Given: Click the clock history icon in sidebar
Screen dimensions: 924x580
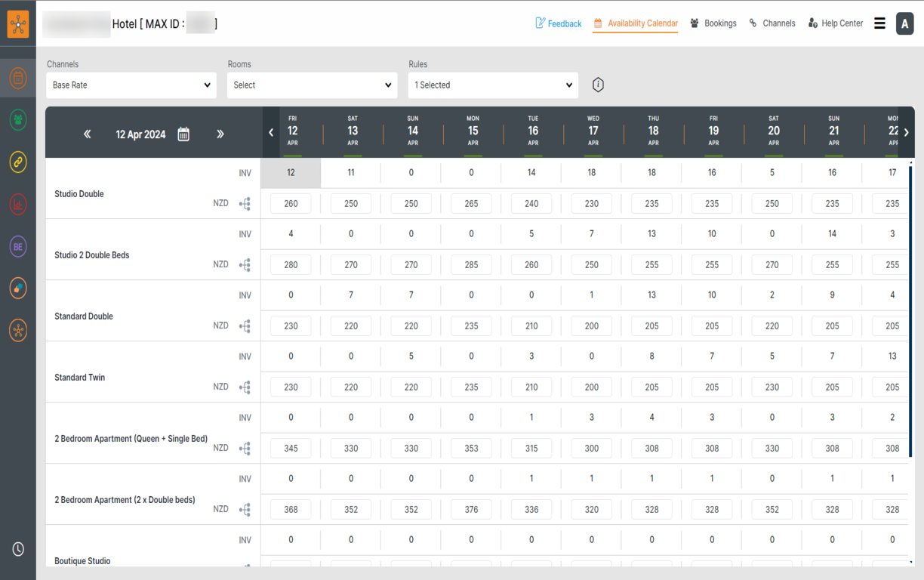Looking at the screenshot, I should pos(18,549).
